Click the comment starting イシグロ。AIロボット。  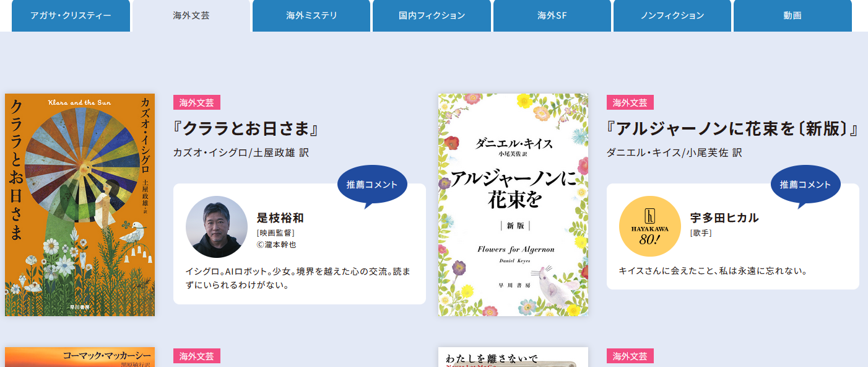(298, 278)
